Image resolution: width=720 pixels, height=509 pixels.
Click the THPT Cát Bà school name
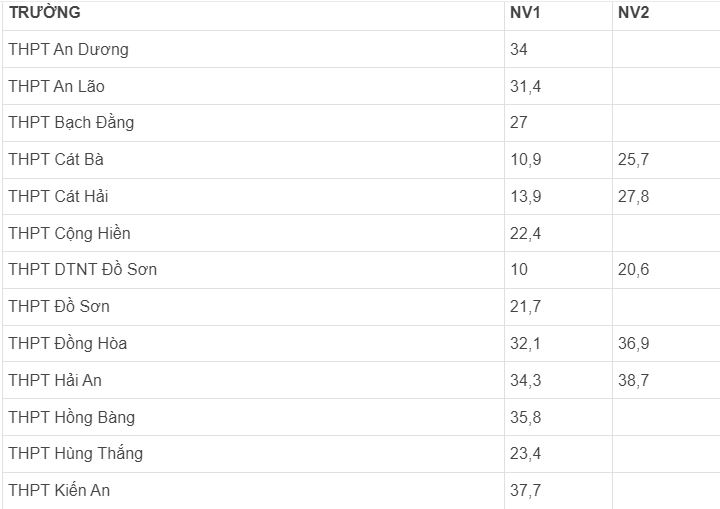56,159
